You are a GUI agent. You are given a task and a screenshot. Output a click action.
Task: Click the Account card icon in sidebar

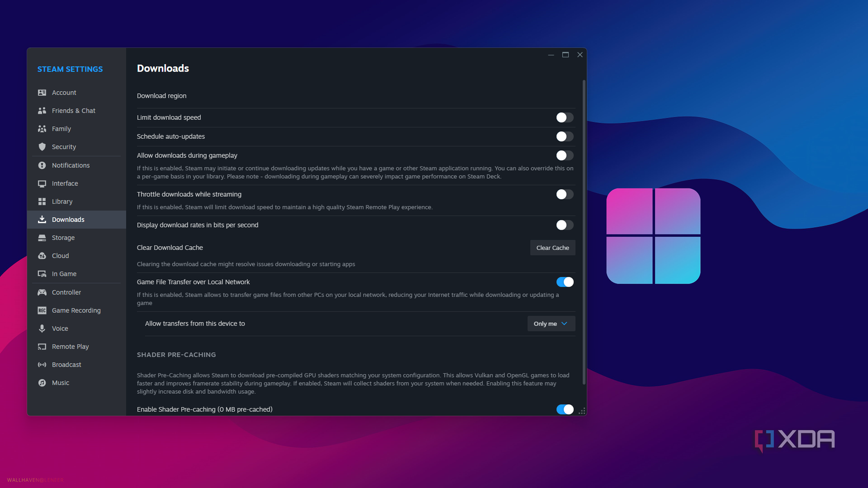[42, 93]
